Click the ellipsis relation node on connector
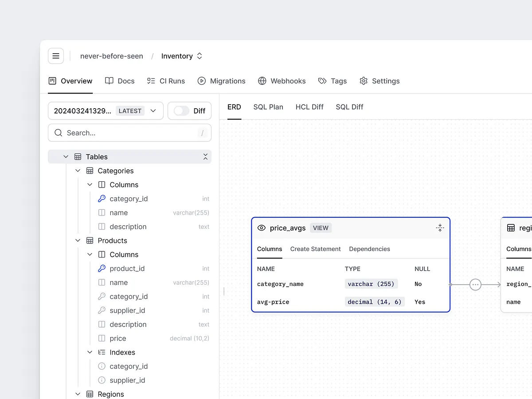Viewport: 532px width, 399px height. [x=475, y=285]
